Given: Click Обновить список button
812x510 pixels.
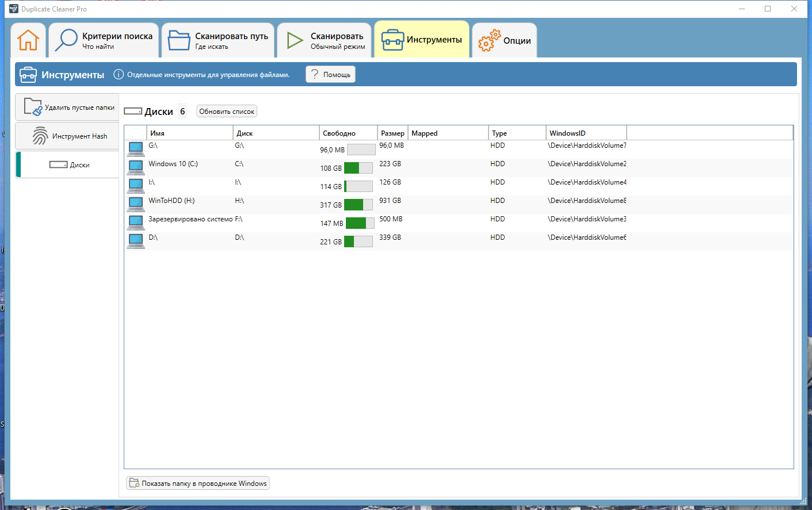Looking at the screenshot, I should pos(227,112).
